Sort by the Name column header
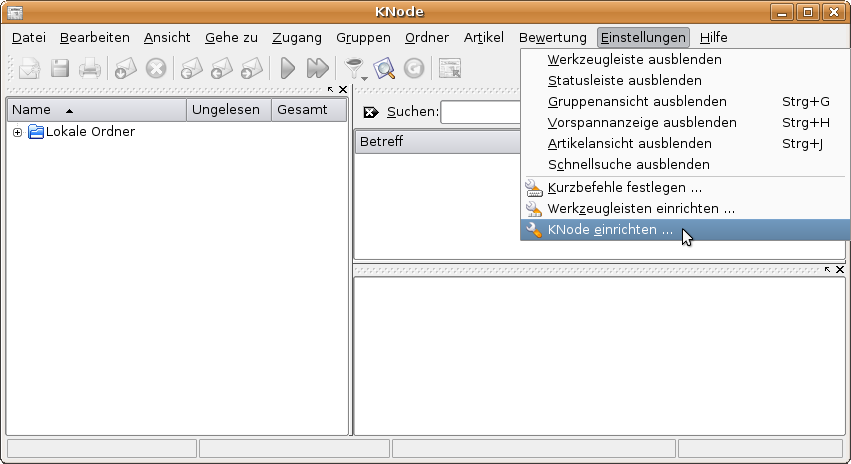This screenshot has height=464, width=851. coord(95,110)
